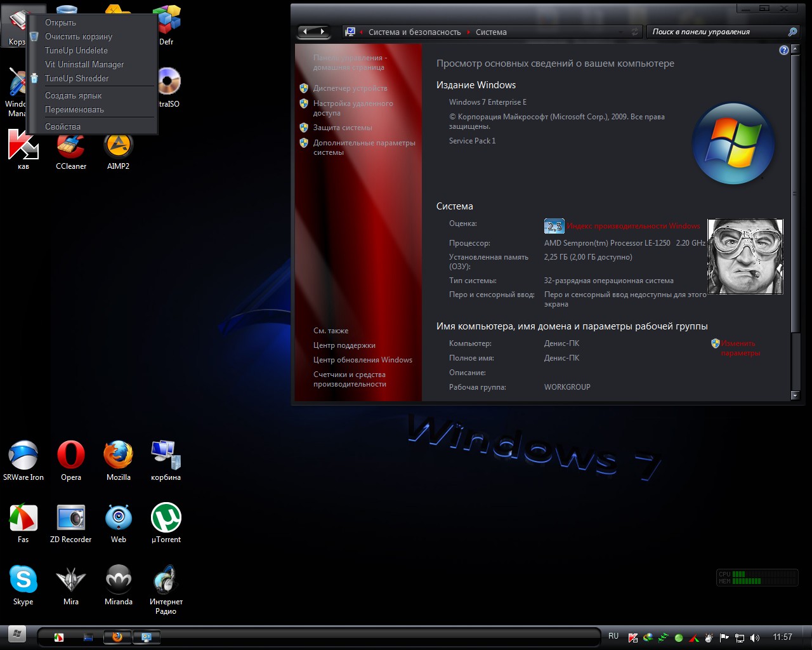Image resolution: width=812 pixels, height=650 pixels.
Task: Open Настройка удаленного доступа link
Action: click(353, 108)
